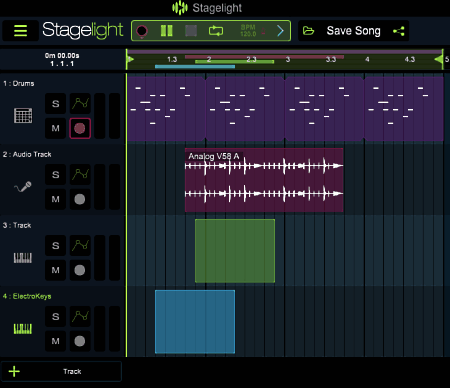Click the Audio Track level meter
The width and height of the screenshot is (450, 388).
tap(107, 187)
